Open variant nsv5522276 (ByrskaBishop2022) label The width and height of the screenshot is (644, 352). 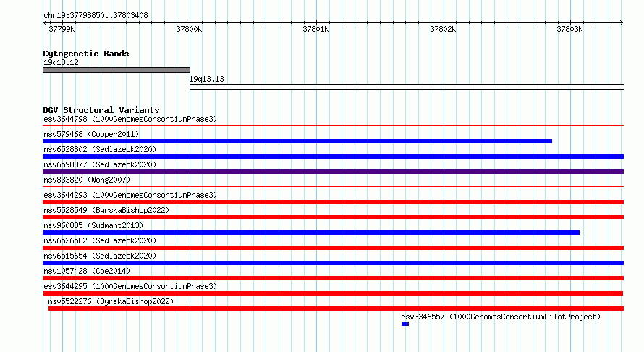(x=111, y=301)
